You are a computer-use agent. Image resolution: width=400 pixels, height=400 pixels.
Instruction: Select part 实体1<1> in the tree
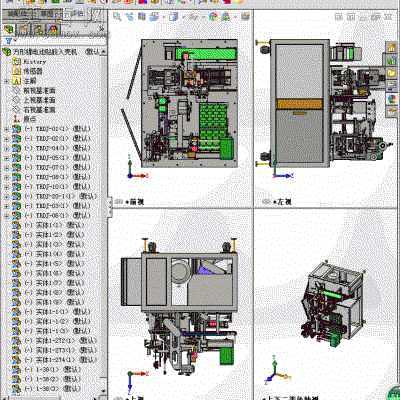click(48, 225)
